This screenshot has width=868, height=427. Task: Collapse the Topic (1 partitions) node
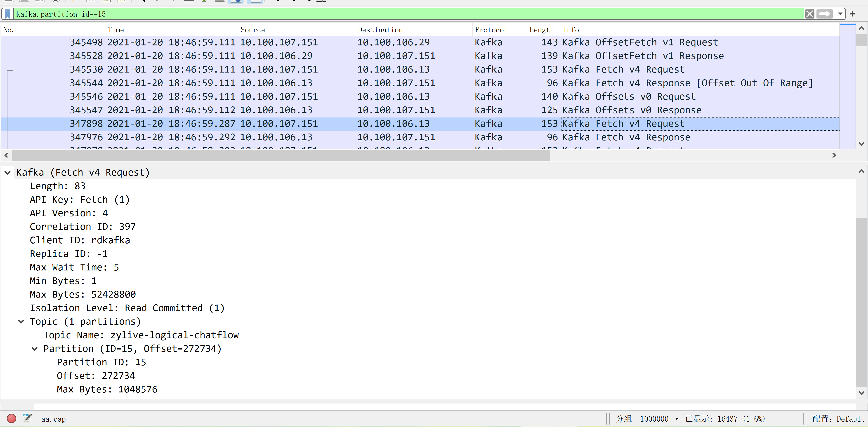[21, 321]
